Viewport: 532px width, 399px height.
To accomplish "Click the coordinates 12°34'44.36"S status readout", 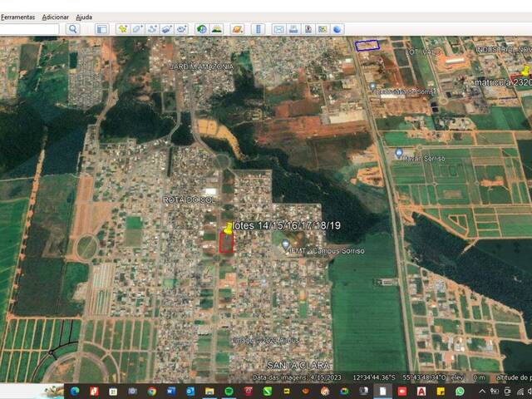I will [374, 377].
